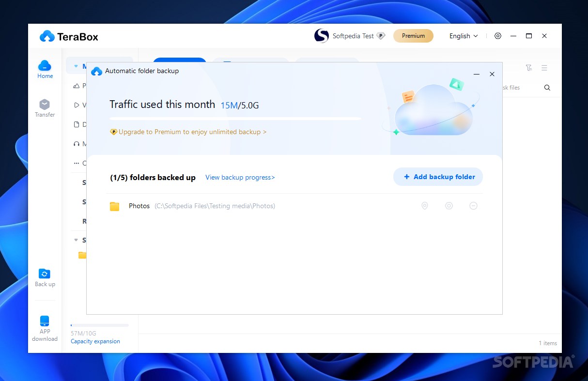This screenshot has width=588, height=381.
Task: Click the C:\Softpedia Files\Testing media\Photos path
Action: (x=215, y=206)
